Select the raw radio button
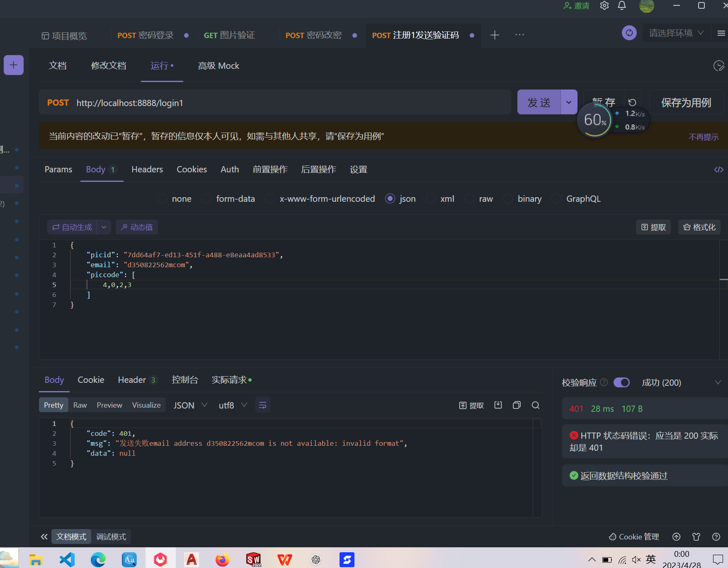Image resolution: width=728 pixels, height=568 pixels. click(x=469, y=199)
